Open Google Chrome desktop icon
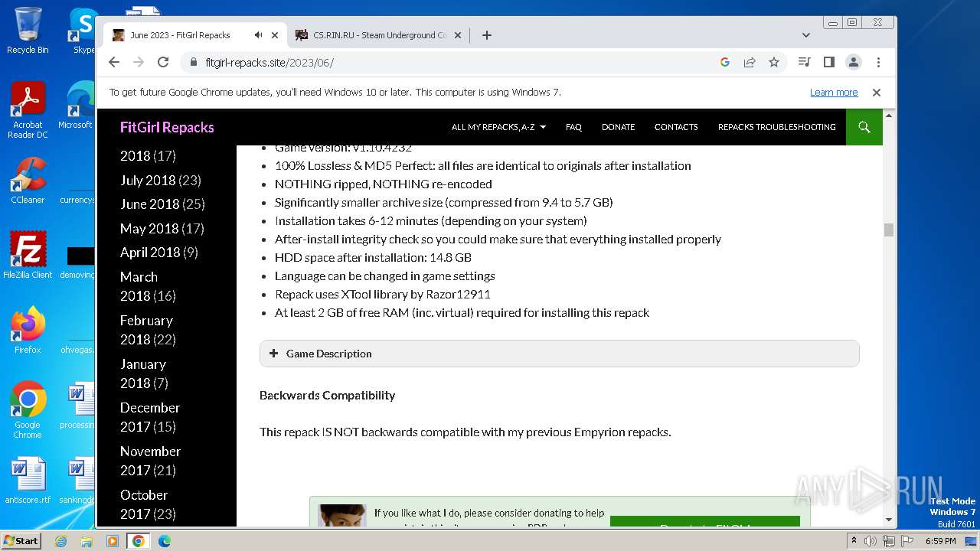The height and width of the screenshot is (551, 980). pyautogui.click(x=28, y=410)
